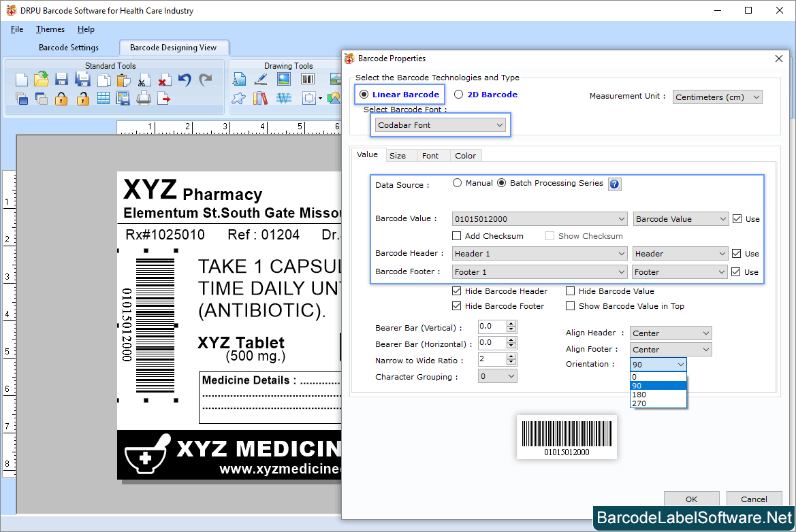This screenshot has height=532, width=796.
Task: Lock the object with the closed padlock icon
Action: pyautogui.click(x=61, y=99)
